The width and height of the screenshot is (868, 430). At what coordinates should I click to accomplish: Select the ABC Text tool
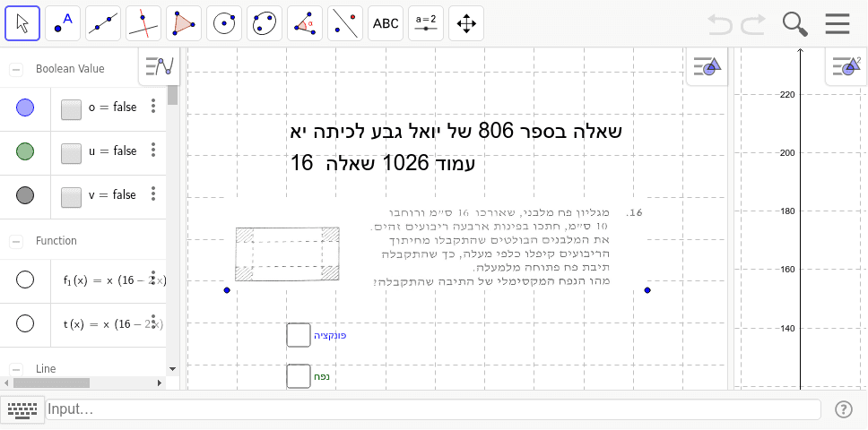tap(386, 23)
